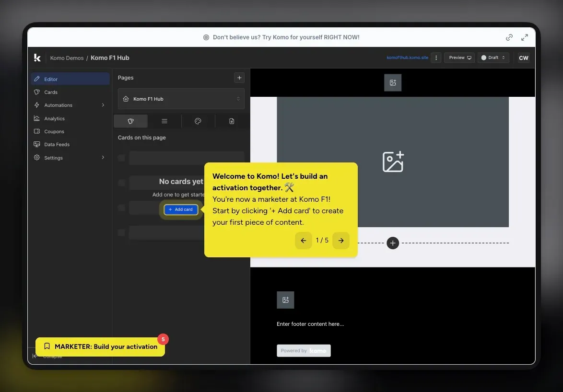Open the three-dot options menu

436,58
